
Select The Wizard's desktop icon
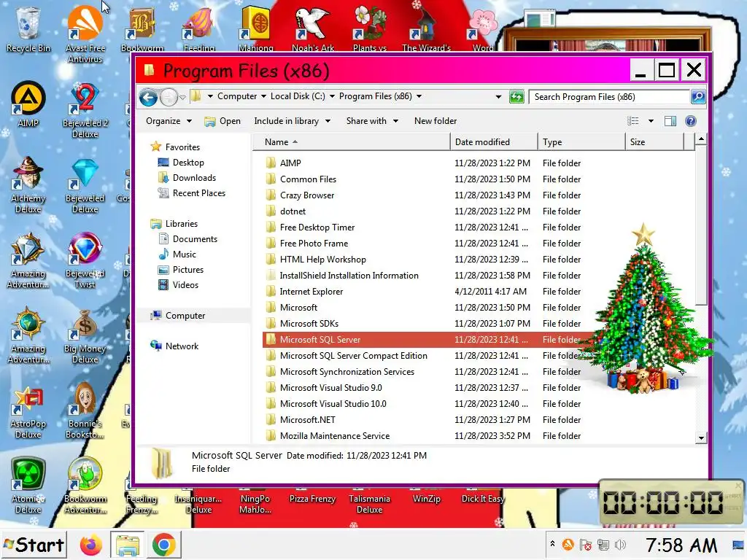tap(426, 28)
